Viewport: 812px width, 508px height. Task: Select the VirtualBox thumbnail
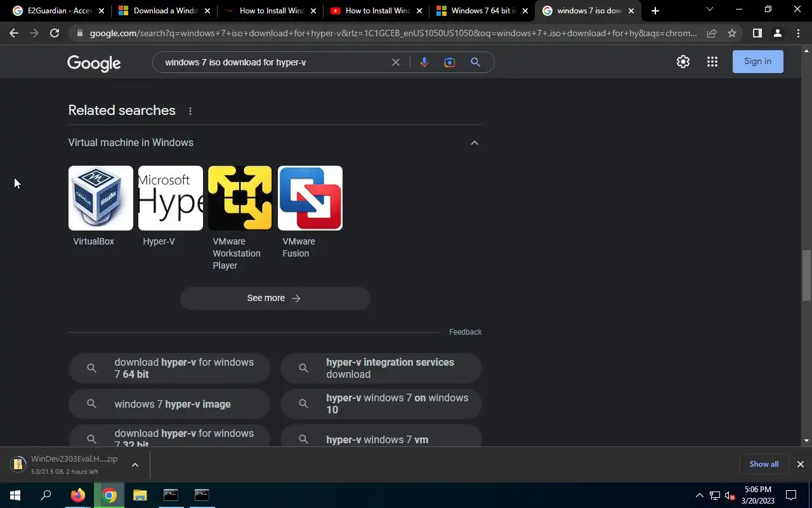pyautogui.click(x=100, y=198)
